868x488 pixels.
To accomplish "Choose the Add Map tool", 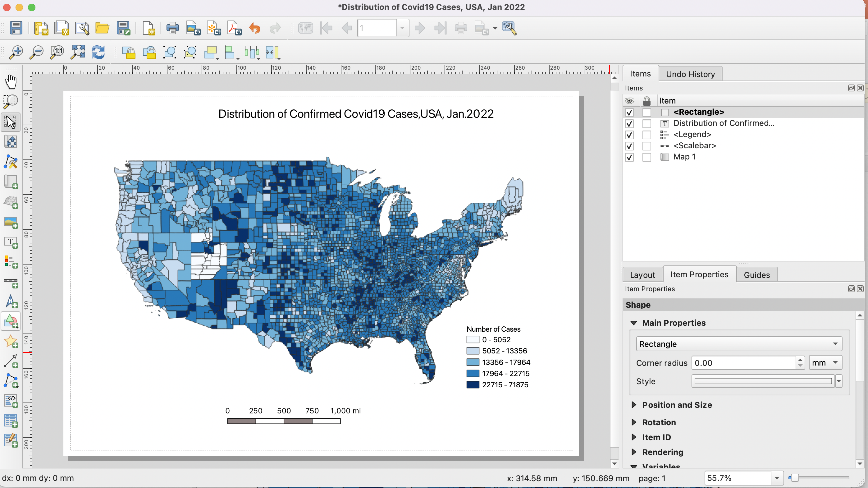I will pos(11,182).
